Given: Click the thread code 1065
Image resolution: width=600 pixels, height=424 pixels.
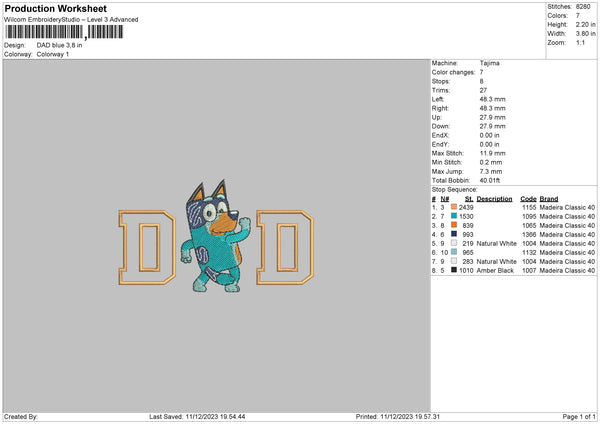Looking at the screenshot, I should [529, 225].
